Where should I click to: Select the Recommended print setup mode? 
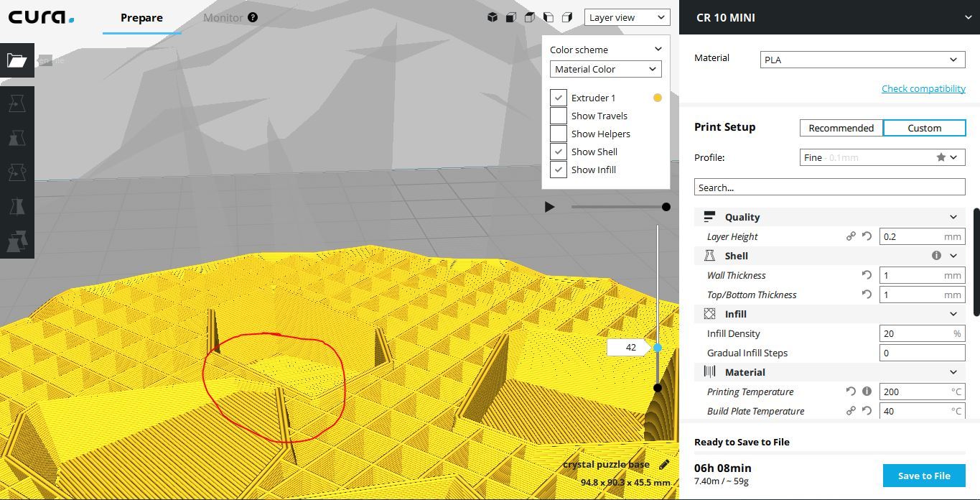coord(841,128)
